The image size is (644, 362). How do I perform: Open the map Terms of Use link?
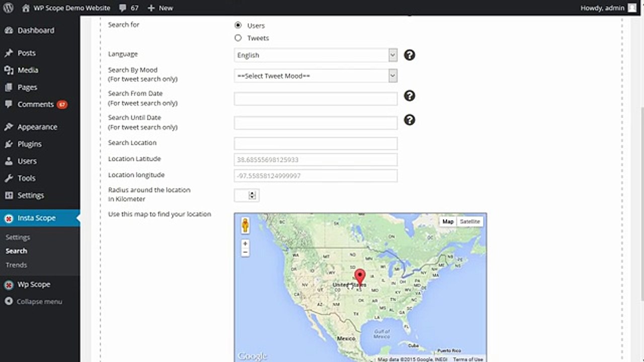[x=468, y=359]
